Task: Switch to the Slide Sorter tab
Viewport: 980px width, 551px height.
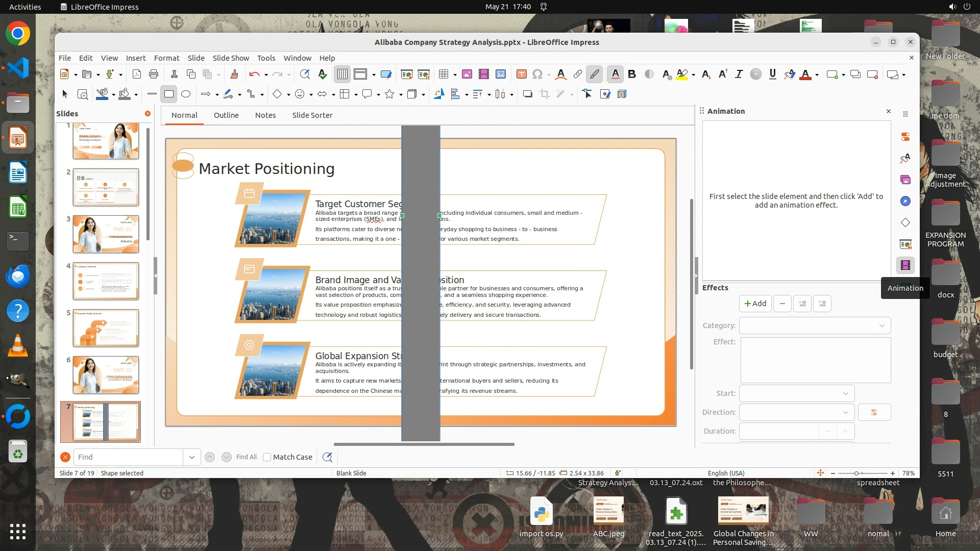Action: pos(312,115)
